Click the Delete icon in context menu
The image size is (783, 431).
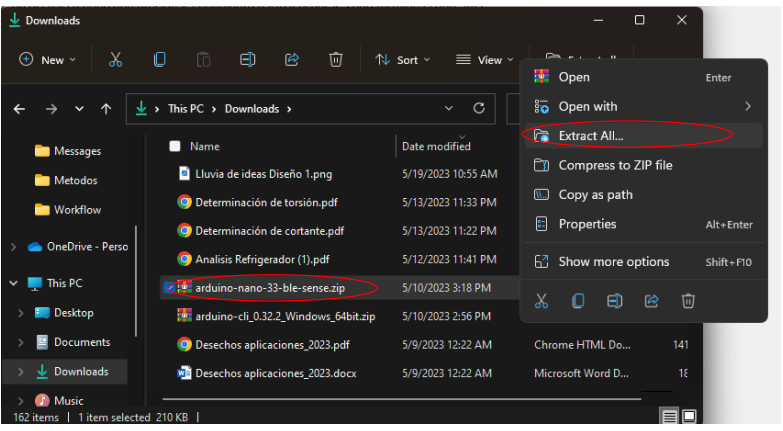pos(688,300)
